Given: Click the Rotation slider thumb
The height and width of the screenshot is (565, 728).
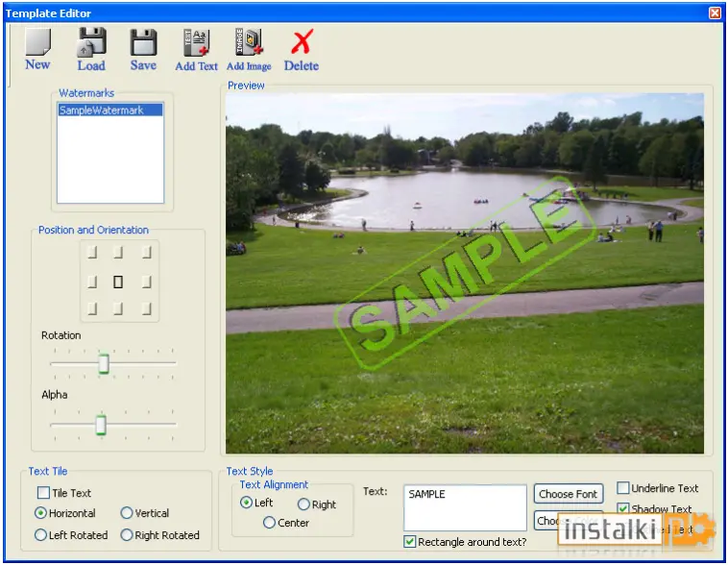Looking at the screenshot, I should coord(104,364).
